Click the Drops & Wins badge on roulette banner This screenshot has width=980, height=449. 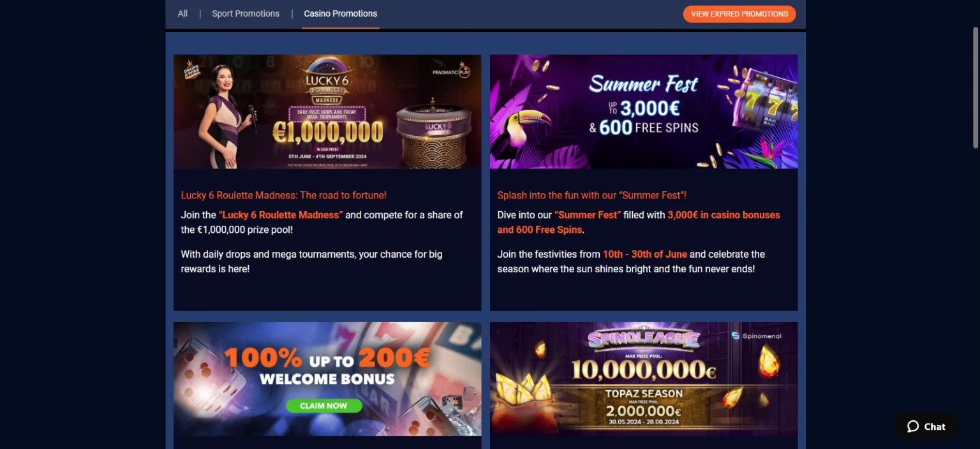point(191,70)
